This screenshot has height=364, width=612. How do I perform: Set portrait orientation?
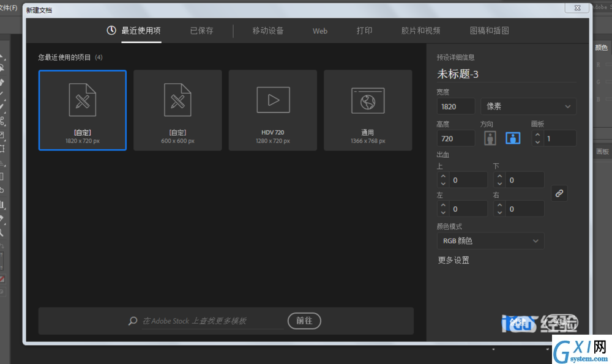(490, 138)
